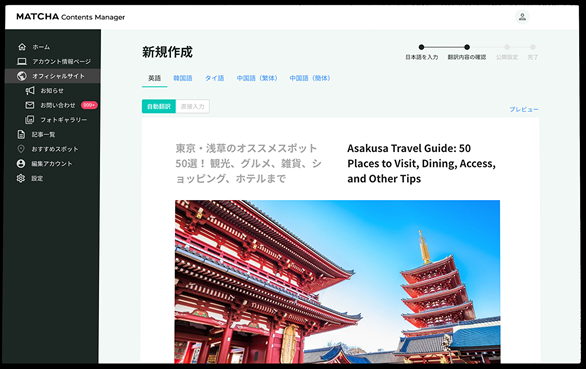Image resolution: width=586 pixels, height=369 pixels.
Task: Switch to the タイ語 tab
Action: [x=215, y=78]
